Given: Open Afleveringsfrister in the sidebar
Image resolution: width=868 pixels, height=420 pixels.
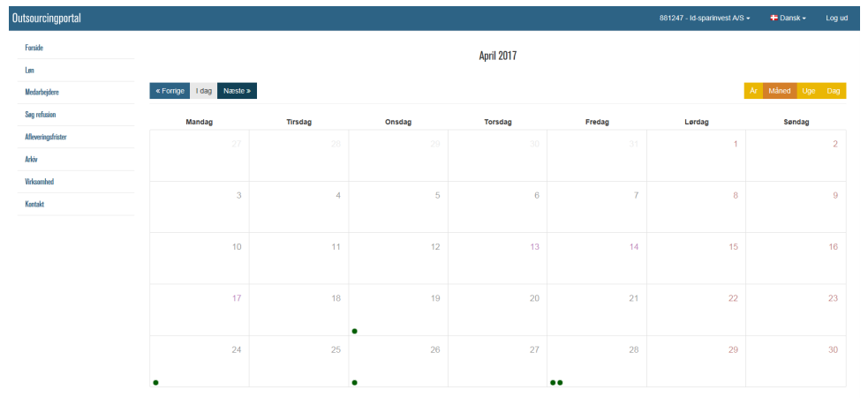Looking at the screenshot, I should pyautogui.click(x=46, y=137).
